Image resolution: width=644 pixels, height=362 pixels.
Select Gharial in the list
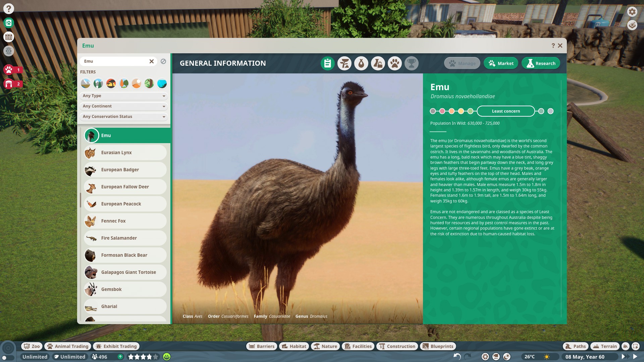pos(125,306)
